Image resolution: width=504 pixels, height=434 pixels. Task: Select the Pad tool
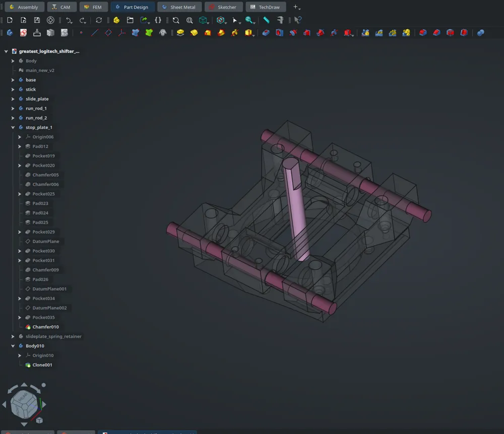pos(180,33)
